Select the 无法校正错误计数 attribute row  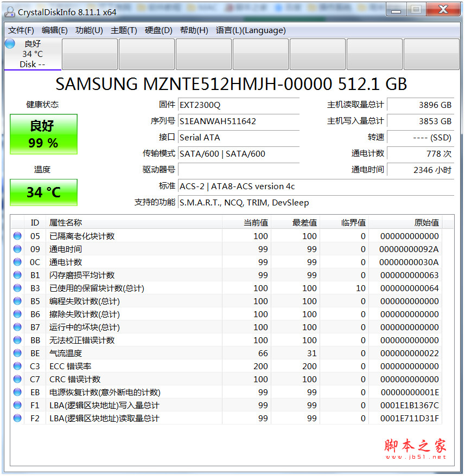tap(227, 340)
